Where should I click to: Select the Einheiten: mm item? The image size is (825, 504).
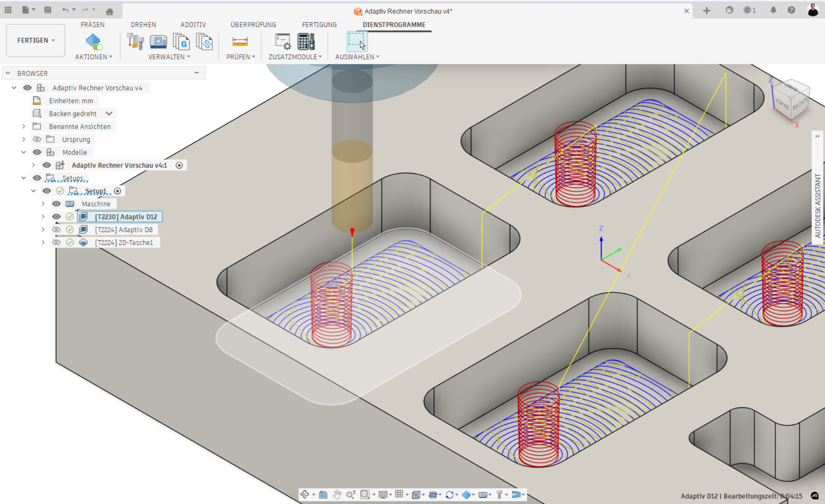71,101
